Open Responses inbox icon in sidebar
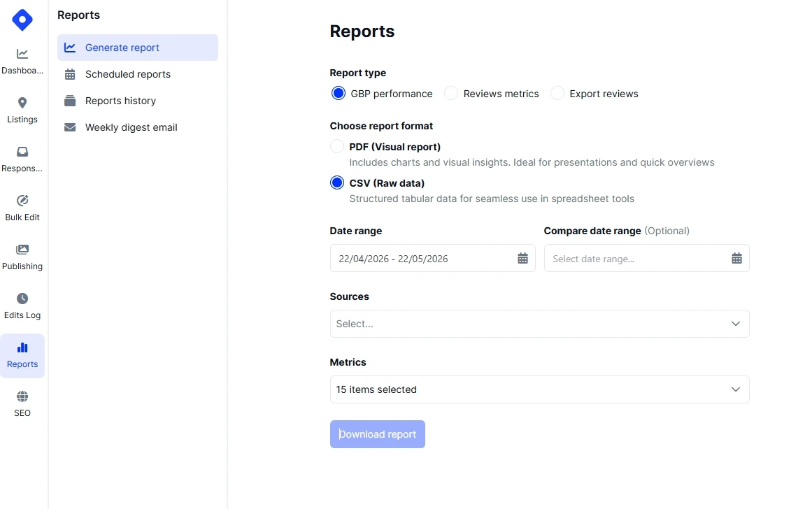 [x=22, y=152]
